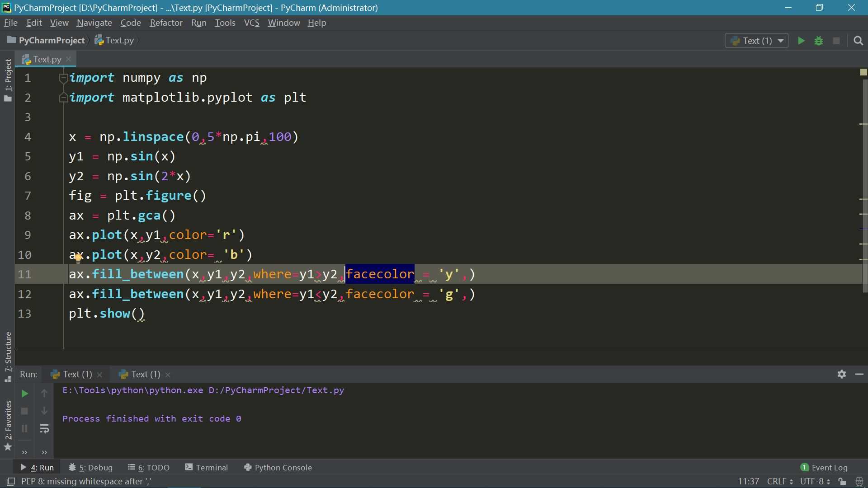
Task: Open Search Everywhere magnifier icon
Action: coord(858,41)
